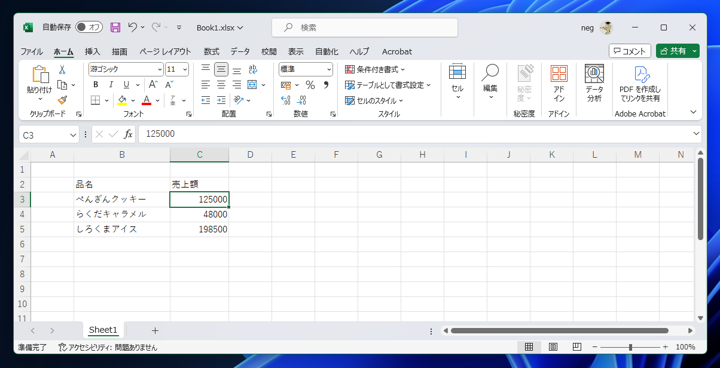Viewport: 720px width, 368px height.
Task: Open テーブルとして書式設定 menu
Action: pyautogui.click(x=388, y=85)
